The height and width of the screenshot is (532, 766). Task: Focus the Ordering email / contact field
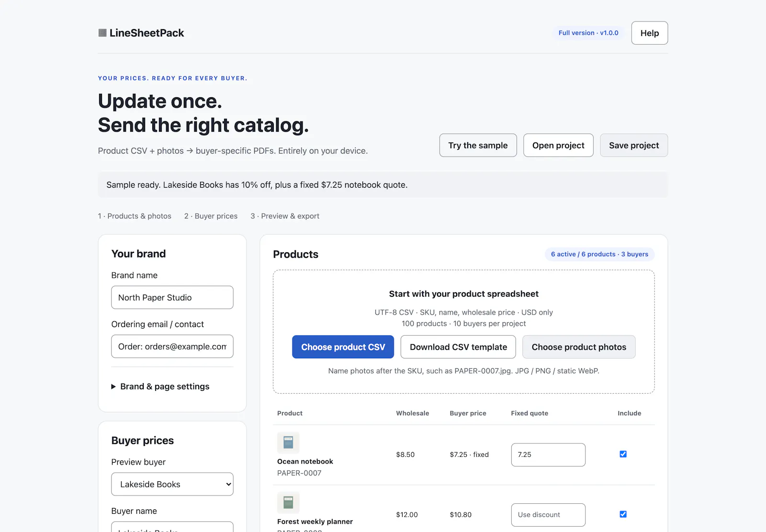(172, 346)
